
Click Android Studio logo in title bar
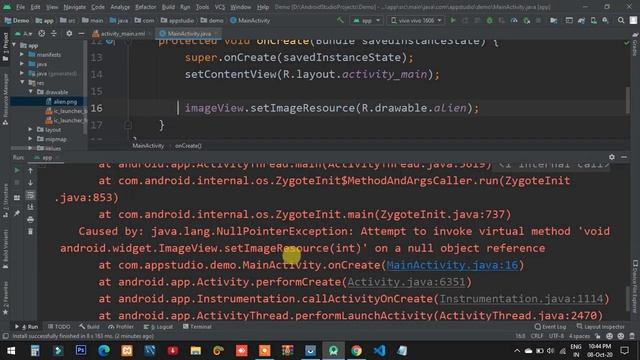7,7
